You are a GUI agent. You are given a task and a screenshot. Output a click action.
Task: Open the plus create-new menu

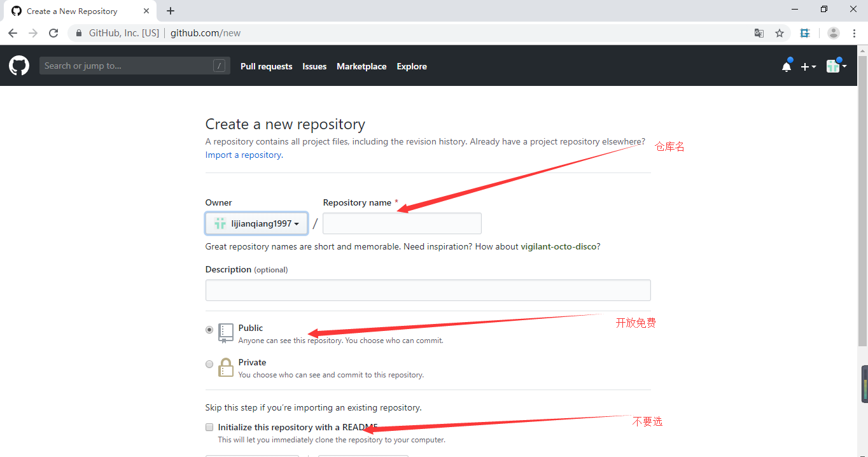808,66
